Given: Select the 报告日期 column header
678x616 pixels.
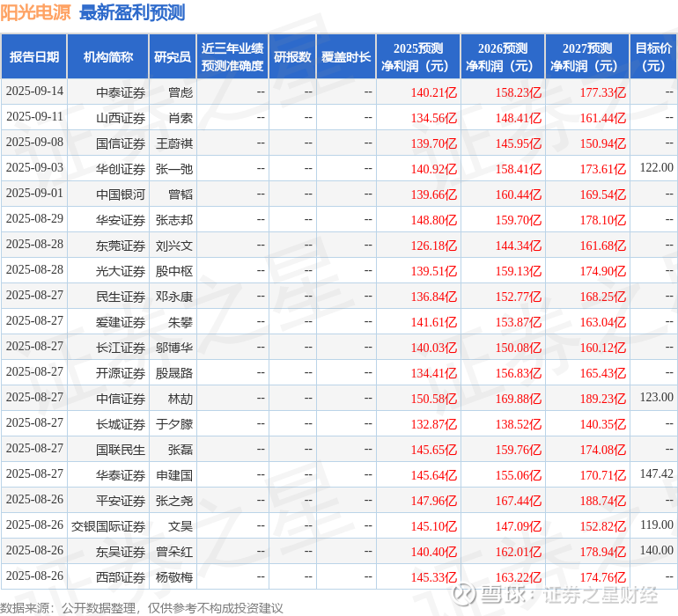Looking at the screenshot, I should 34,56.
